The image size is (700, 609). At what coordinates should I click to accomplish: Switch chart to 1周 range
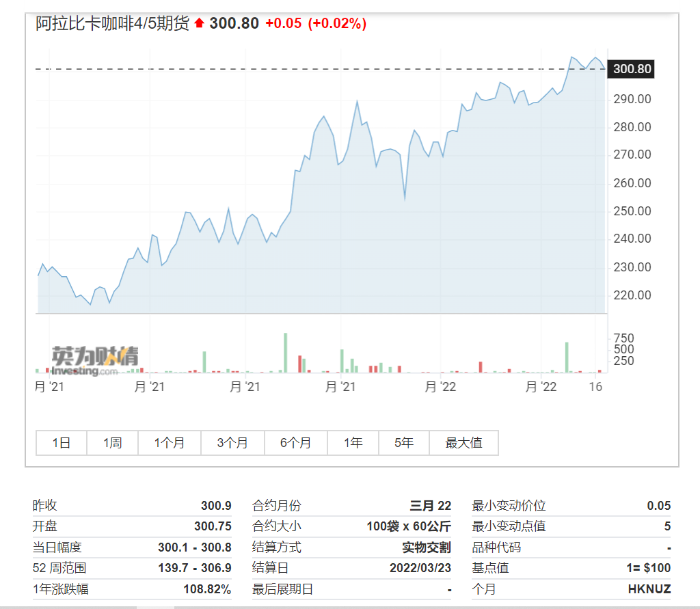[113, 442]
